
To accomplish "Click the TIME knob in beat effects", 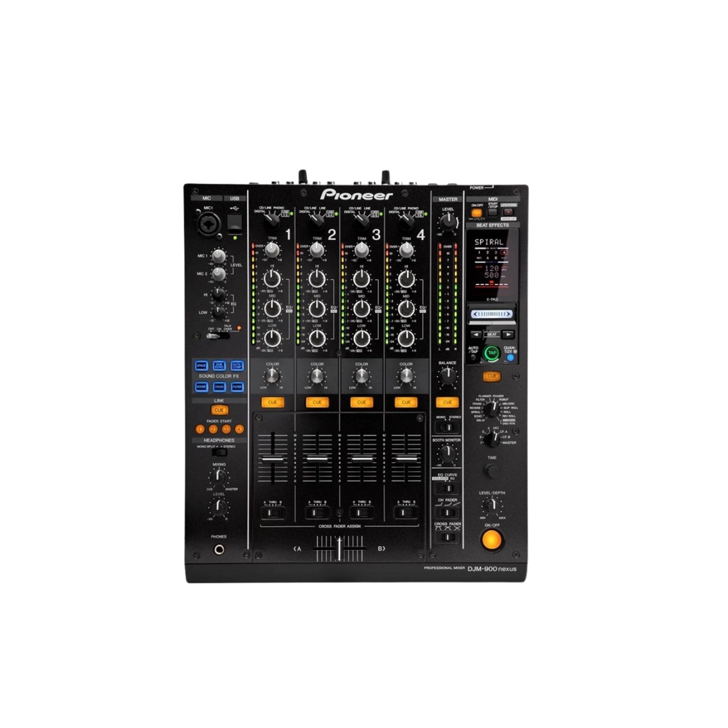I will (x=491, y=472).
